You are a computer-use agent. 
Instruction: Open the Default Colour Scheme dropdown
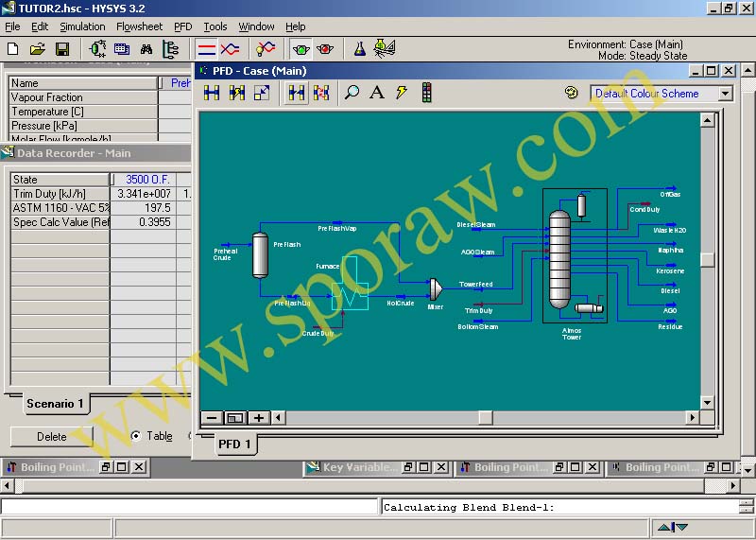(x=725, y=94)
